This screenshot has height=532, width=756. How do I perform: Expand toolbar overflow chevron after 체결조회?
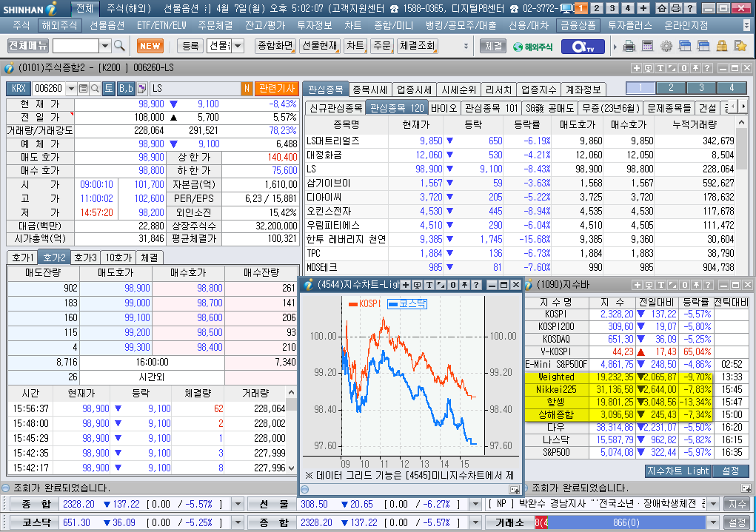(466, 47)
